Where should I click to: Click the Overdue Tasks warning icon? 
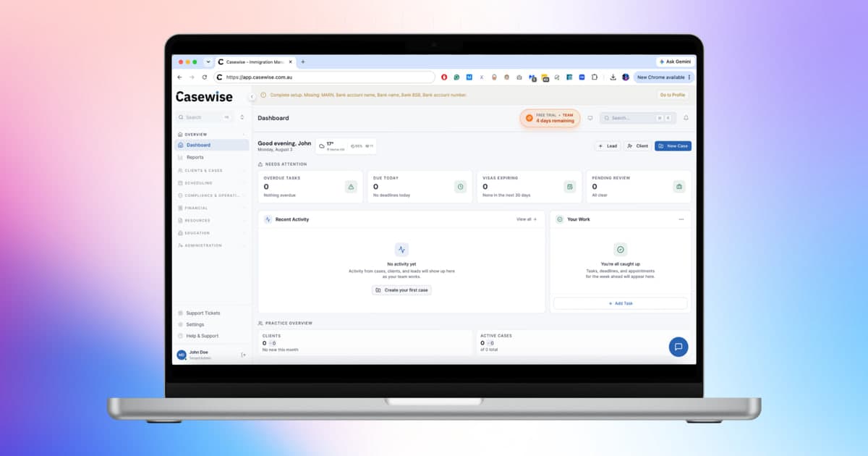point(351,187)
